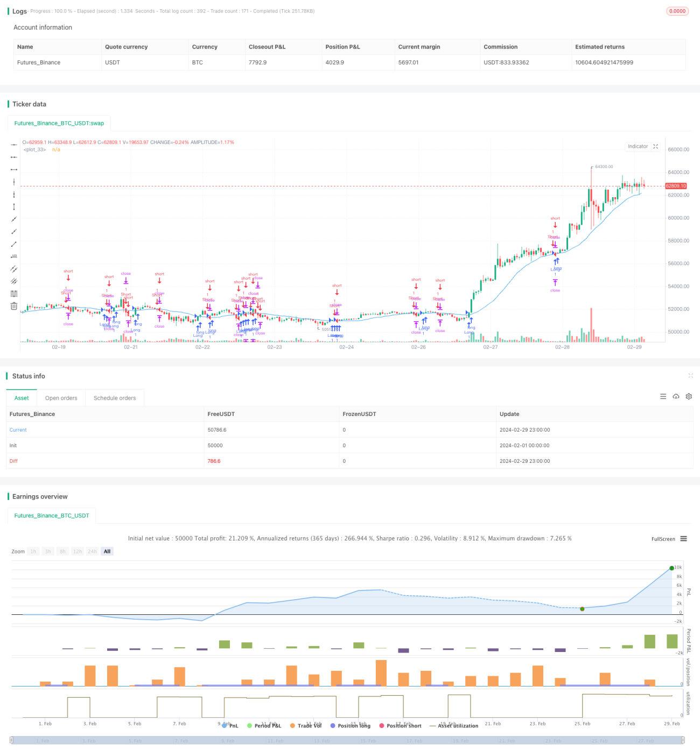Image resolution: width=700 pixels, height=756 pixels.
Task: Switch to the Schedule orders tab
Action: [x=115, y=398]
